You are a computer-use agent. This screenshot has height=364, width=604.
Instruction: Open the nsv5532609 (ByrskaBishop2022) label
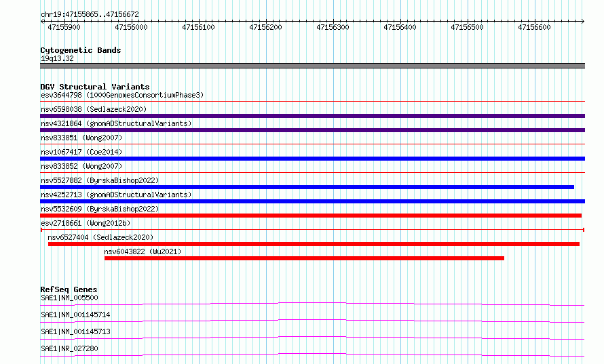point(100,209)
